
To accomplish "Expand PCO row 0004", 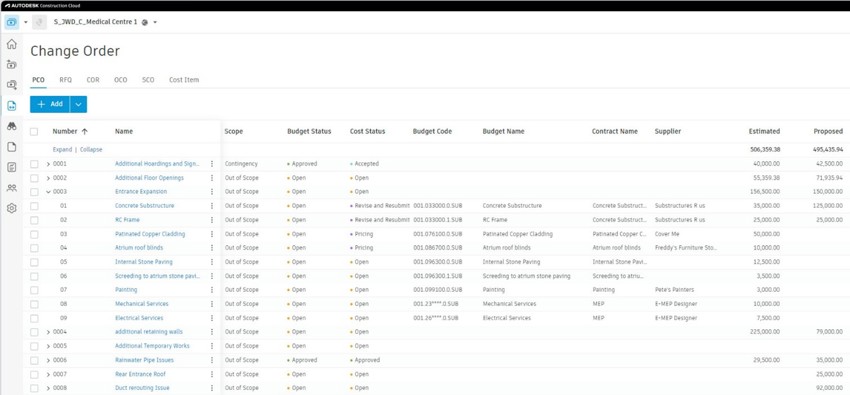I will tap(48, 332).
